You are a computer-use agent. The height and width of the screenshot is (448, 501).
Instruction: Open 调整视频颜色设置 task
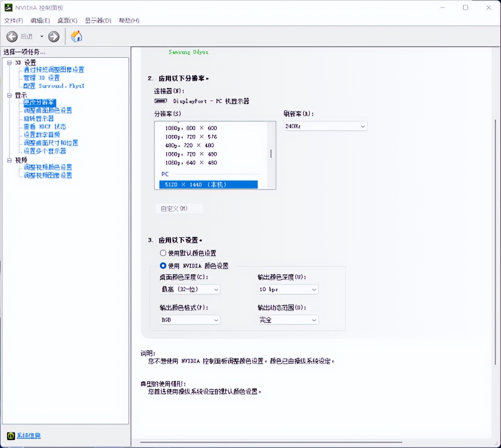pyautogui.click(x=48, y=167)
